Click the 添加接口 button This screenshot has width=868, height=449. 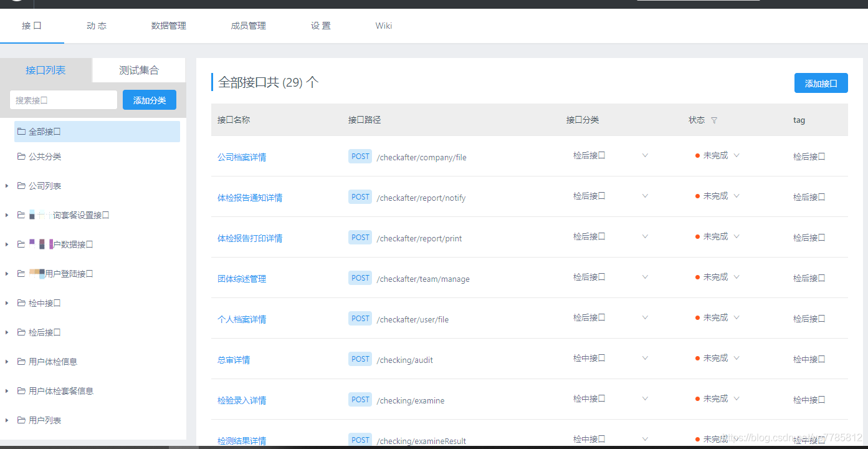pos(821,83)
